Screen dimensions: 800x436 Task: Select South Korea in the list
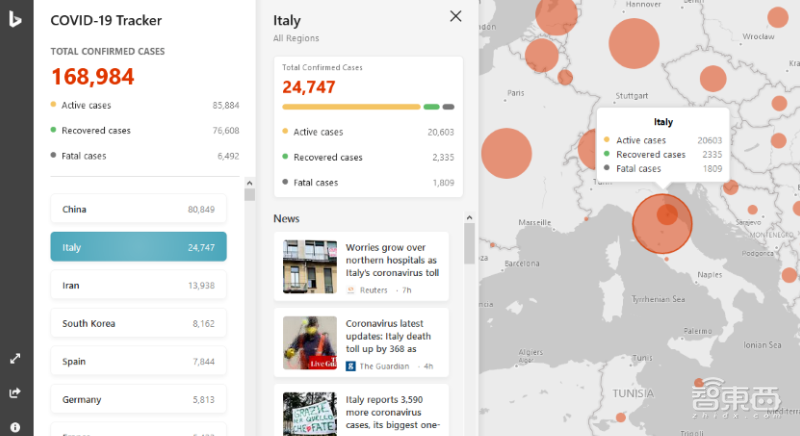pos(138,323)
